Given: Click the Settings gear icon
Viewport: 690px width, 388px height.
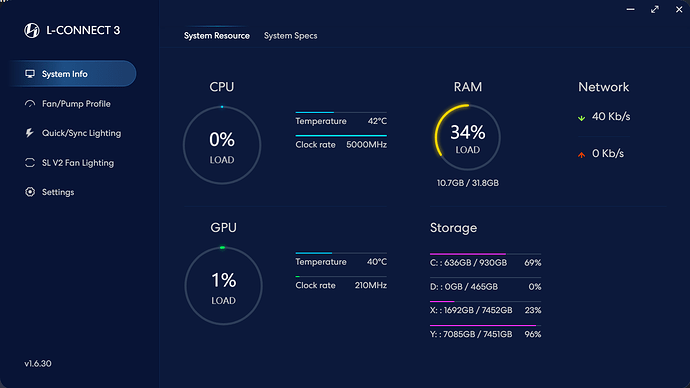Looking at the screenshot, I should point(30,192).
